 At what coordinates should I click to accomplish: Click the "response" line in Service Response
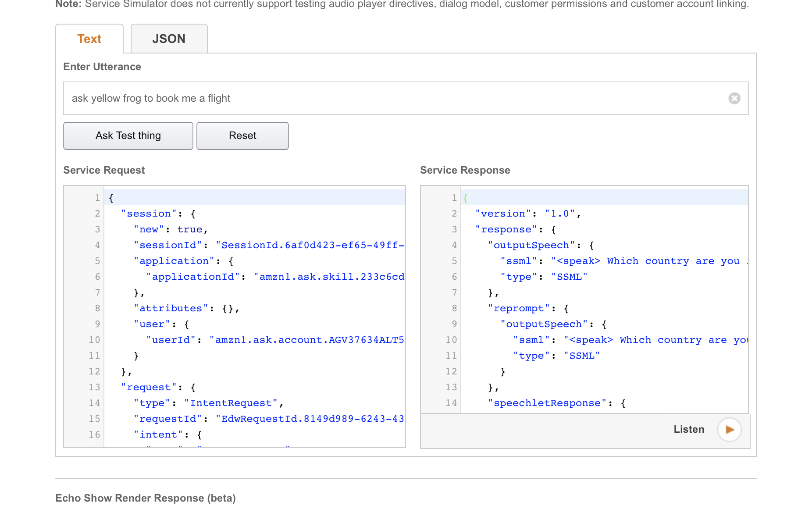516,229
